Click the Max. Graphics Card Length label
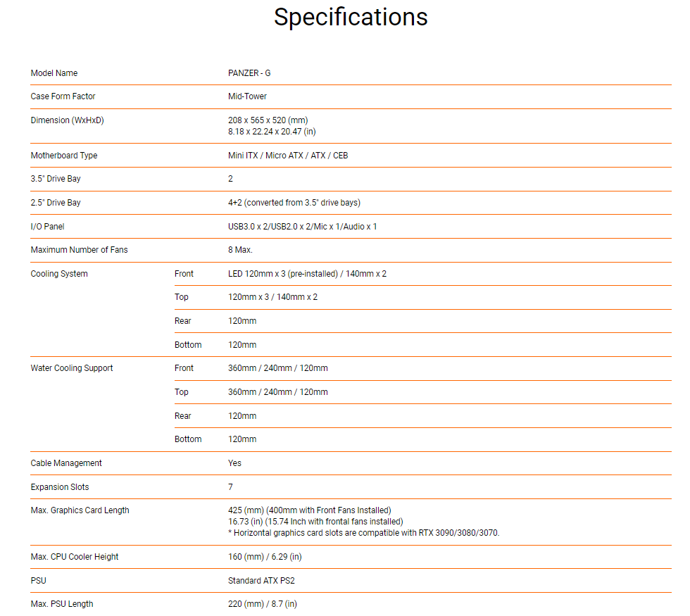 click(x=80, y=510)
